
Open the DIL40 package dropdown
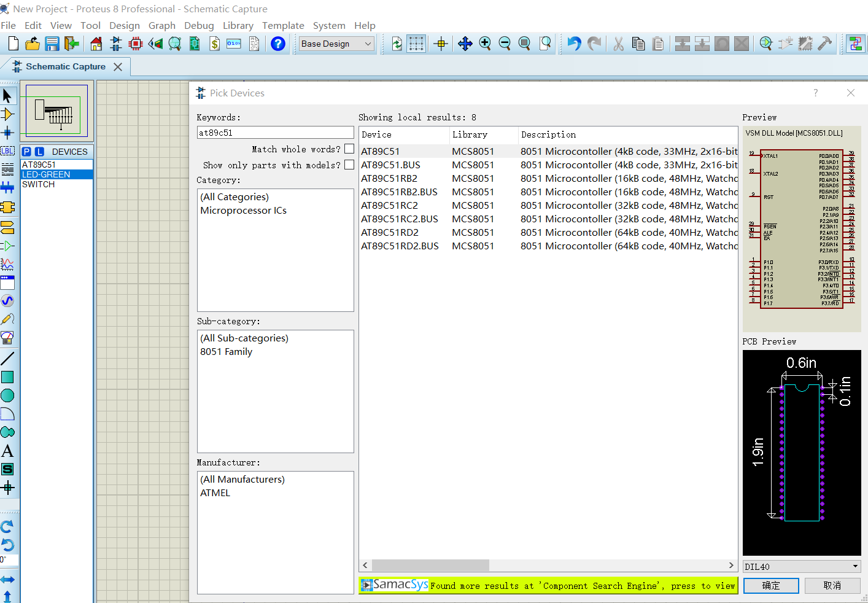tap(802, 566)
